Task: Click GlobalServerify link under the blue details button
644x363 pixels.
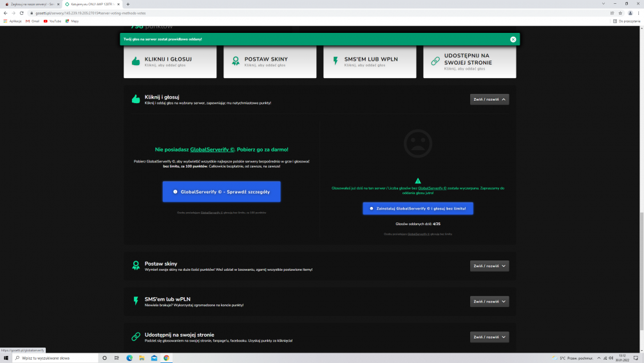Action: tap(211, 213)
